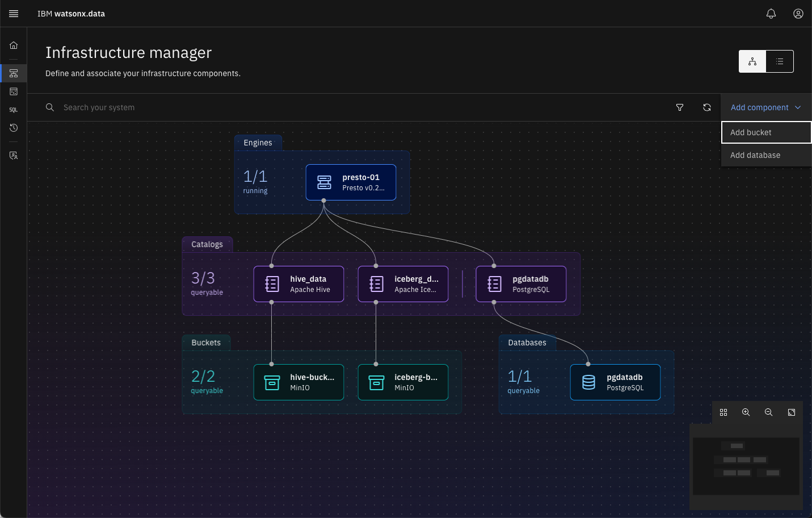Select the hive_data catalog node
Screen dimensions: 812x518
(298, 284)
